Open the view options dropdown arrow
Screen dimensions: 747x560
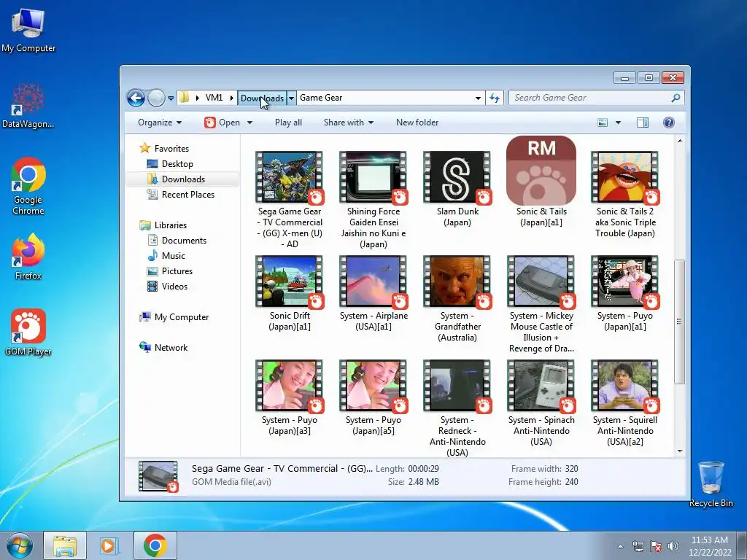coord(618,122)
